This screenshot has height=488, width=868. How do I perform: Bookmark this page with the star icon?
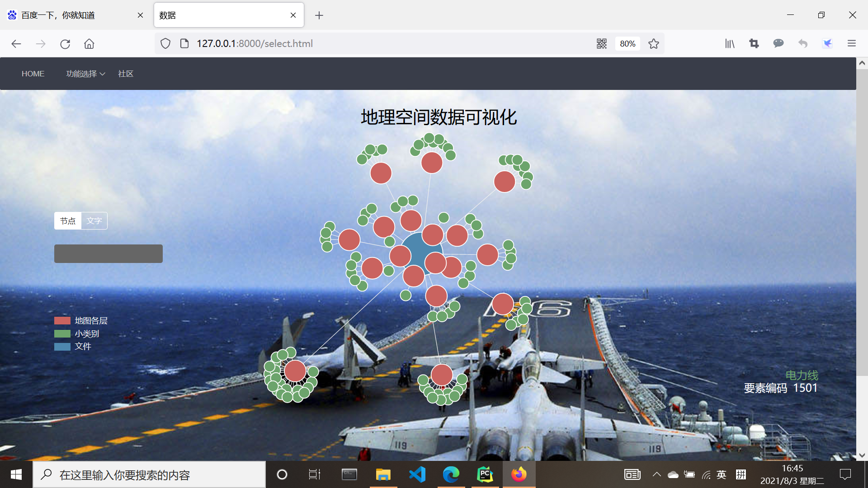pos(653,43)
